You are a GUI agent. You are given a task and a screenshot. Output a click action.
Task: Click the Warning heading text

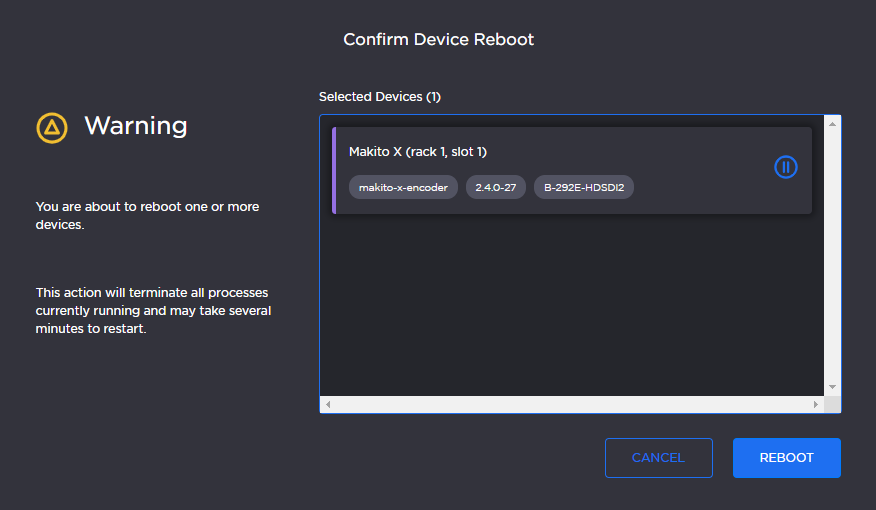[x=135, y=126]
